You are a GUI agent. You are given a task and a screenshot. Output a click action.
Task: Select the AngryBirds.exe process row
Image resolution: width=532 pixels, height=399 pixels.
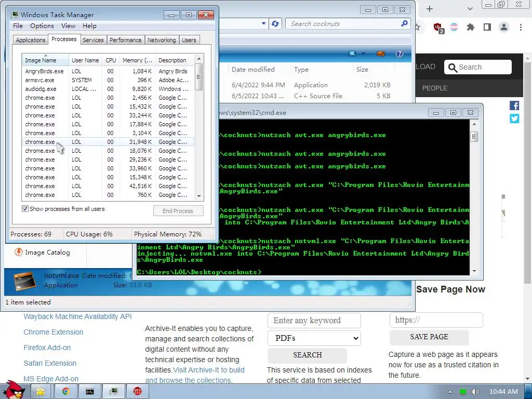(x=108, y=71)
